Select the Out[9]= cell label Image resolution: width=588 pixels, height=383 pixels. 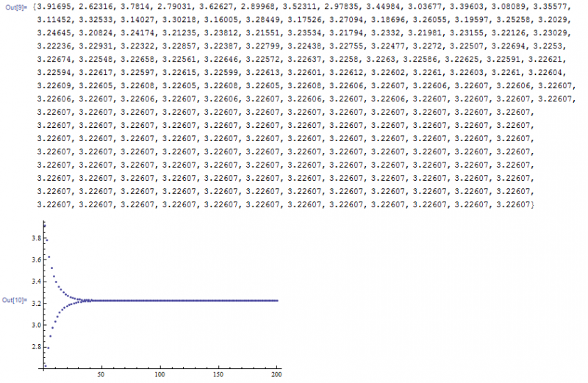click(16, 7)
